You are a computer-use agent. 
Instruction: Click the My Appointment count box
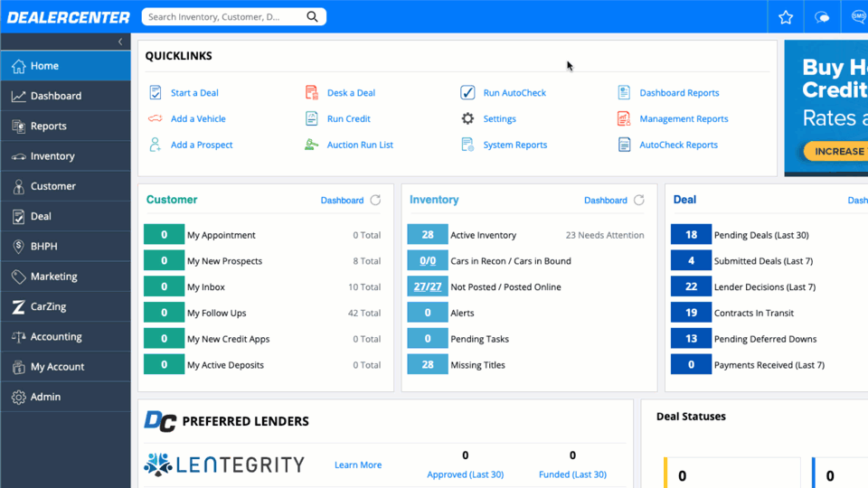click(x=164, y=235)
